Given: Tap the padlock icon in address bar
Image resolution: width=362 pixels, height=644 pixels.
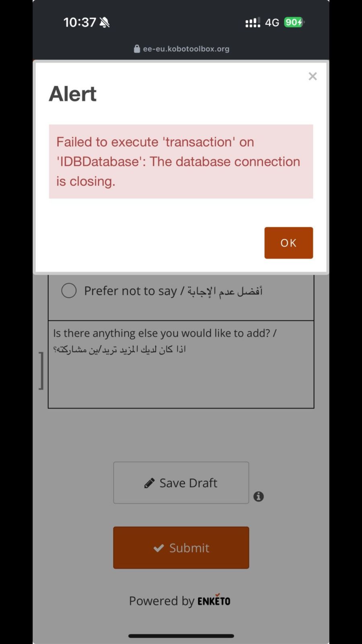Looking at the screenshot, I should click(x=137, y=49).
